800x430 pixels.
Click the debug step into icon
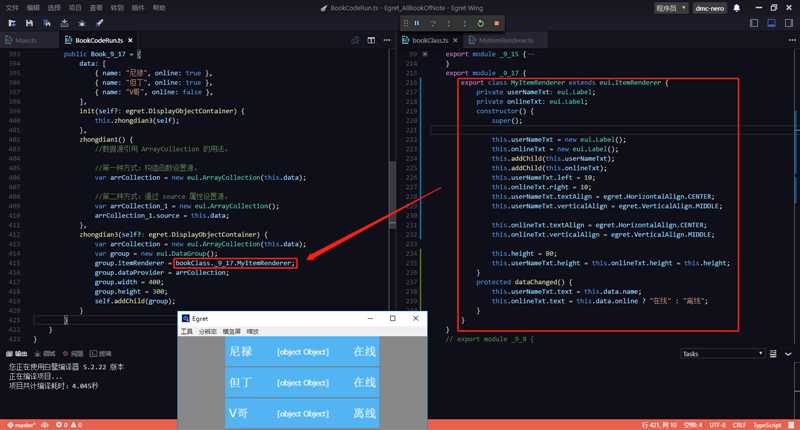[449, 23]
